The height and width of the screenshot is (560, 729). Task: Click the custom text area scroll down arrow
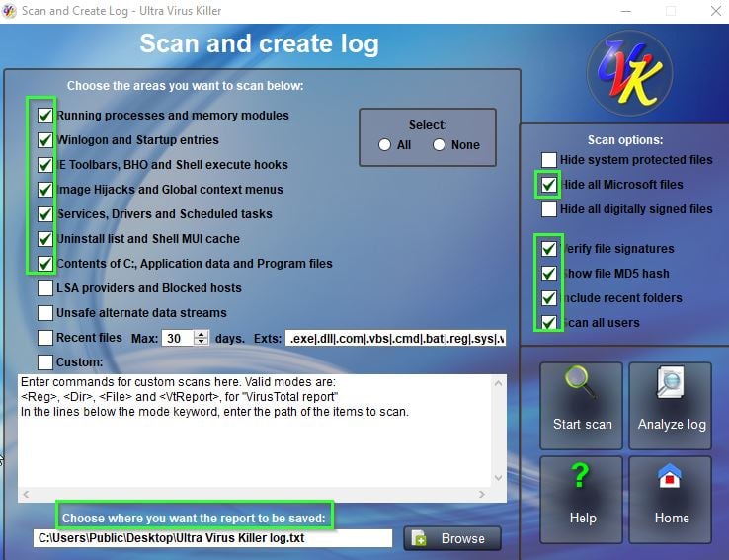pos(499,478)
